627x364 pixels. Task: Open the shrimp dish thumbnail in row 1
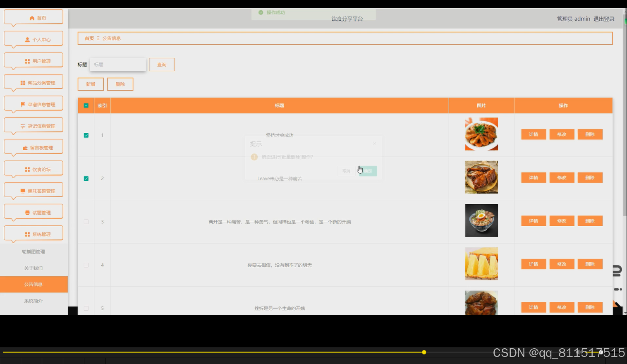point(481,134)
